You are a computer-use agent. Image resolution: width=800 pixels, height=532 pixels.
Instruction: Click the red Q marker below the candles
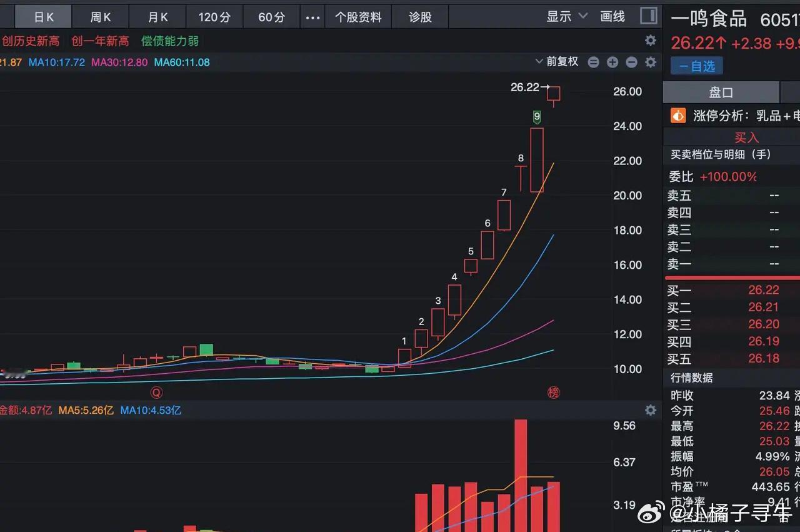(x=156, y=393)
